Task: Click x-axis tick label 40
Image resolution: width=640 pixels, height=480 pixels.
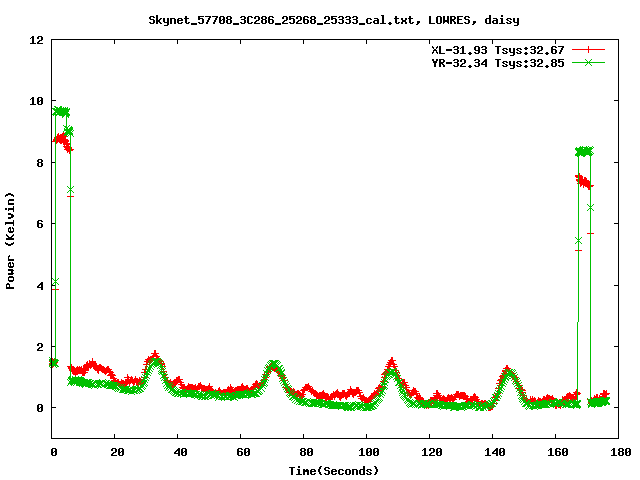Action: (x=180, y=452)
